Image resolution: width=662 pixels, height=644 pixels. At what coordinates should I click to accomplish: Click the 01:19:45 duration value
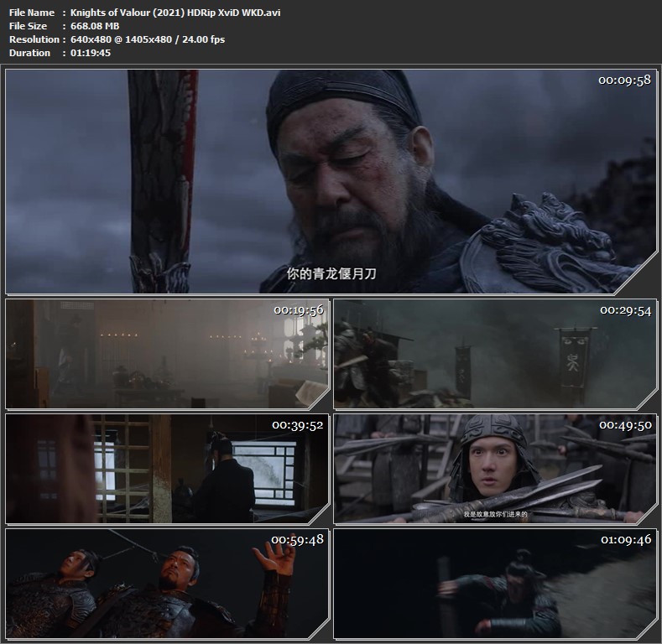click(89, 53)
